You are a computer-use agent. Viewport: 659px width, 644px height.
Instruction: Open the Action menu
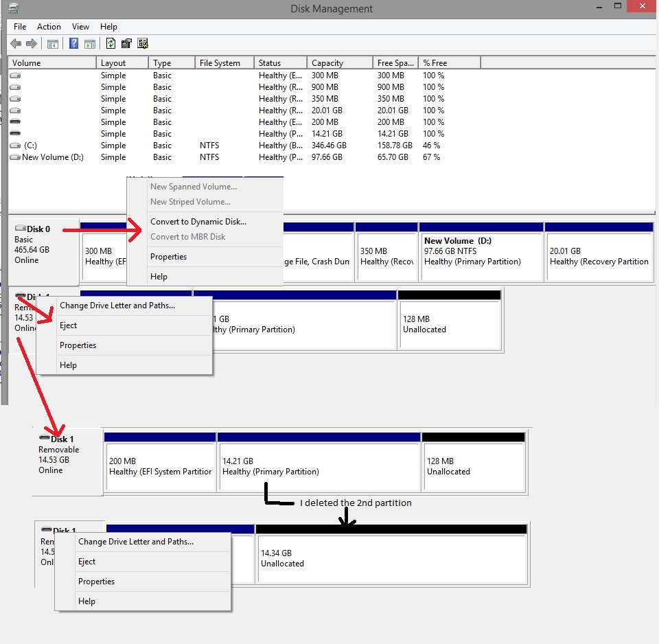coord(49,27)
